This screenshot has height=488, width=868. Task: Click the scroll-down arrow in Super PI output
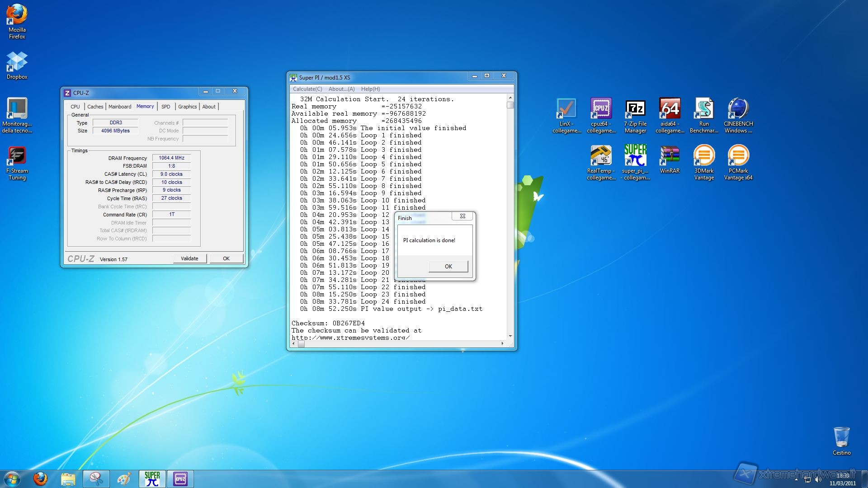(x=510, y=336)
